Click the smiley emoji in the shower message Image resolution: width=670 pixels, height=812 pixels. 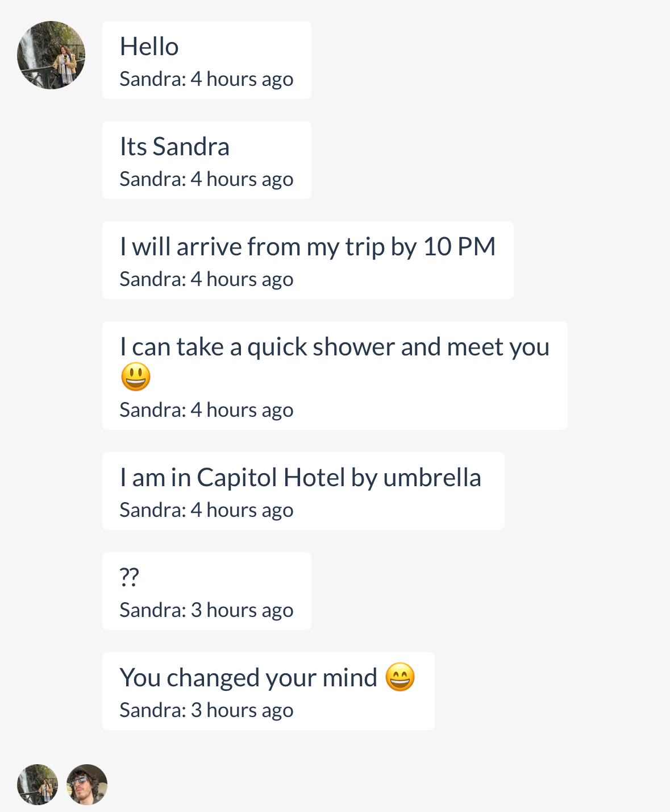coord(136,377)
